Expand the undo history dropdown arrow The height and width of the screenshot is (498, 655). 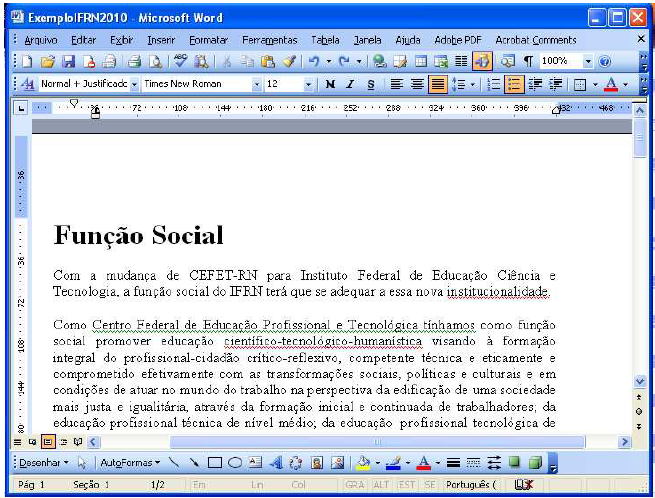(x=329, y=62)
